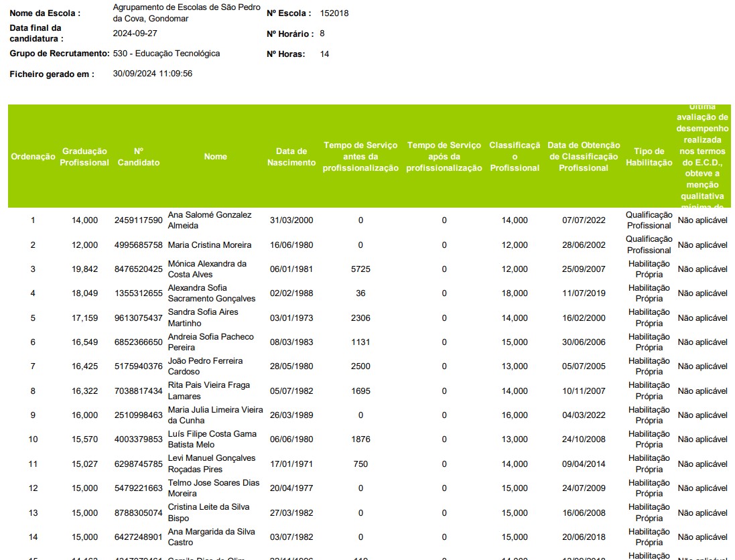Click the birth date 02/02/1988

click(291, 293)
